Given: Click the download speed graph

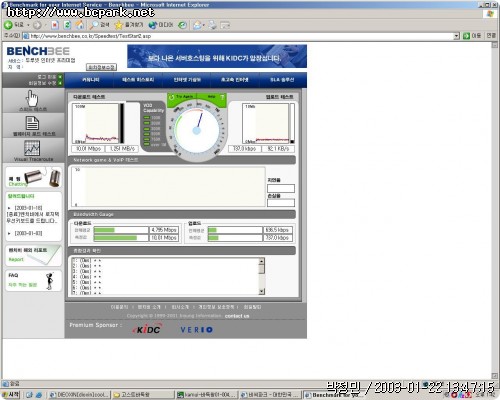Looking at the screenshot, I should (96, 123).
